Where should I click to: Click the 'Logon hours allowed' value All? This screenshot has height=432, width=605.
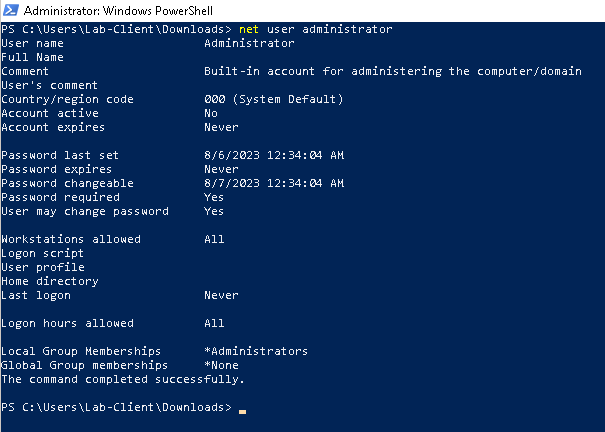click(214, 323)
